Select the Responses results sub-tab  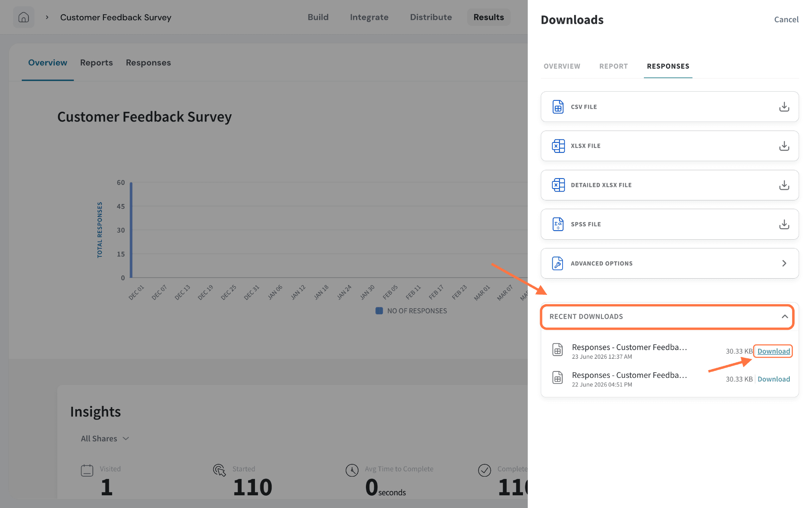[148, 63]
